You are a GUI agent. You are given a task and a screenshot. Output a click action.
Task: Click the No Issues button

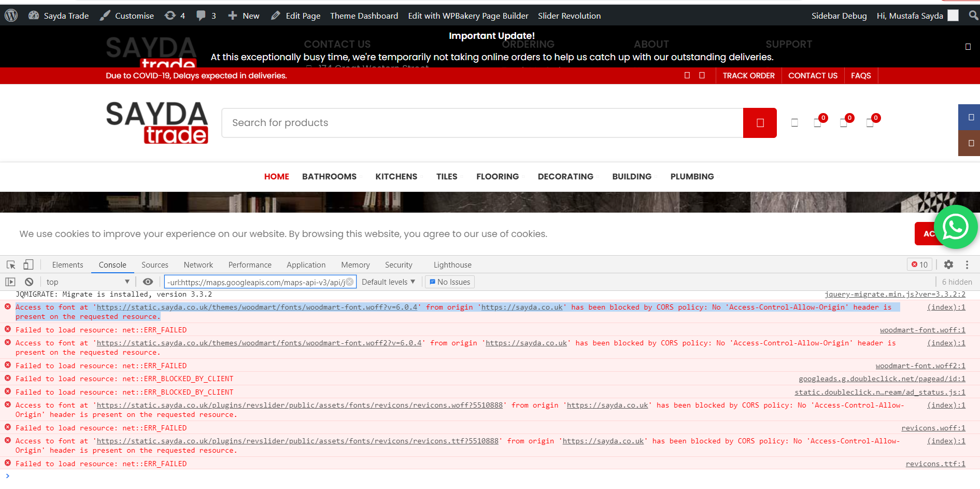click(x=450, y=282)
